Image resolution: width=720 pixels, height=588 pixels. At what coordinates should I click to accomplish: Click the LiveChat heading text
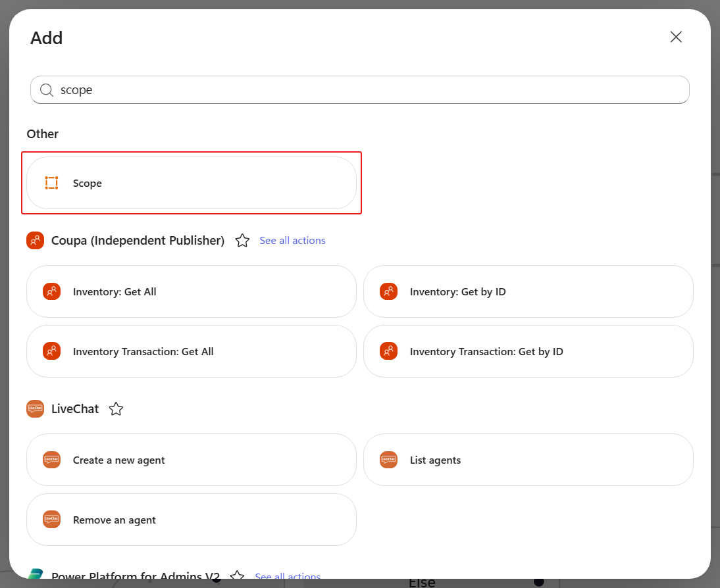[75, 408]
